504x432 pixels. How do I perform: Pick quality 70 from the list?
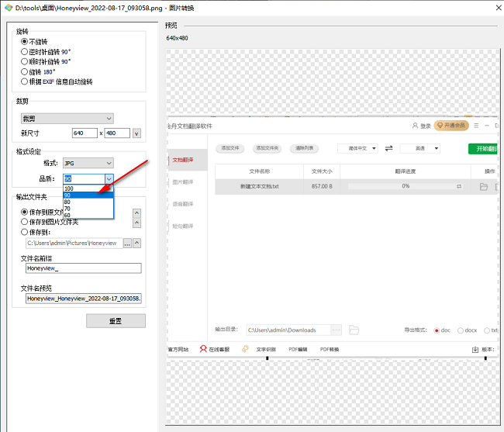pyautogui.click(x=88, y=209)
